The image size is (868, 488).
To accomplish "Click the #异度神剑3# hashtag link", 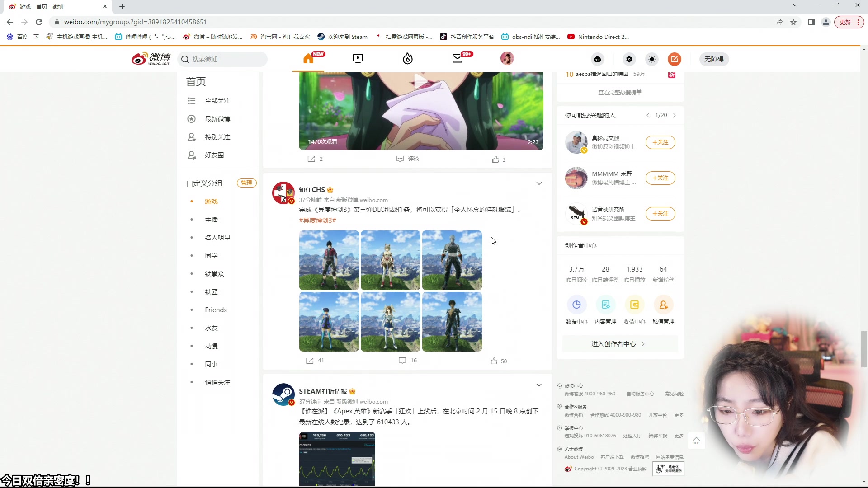I will click(317, 221).
